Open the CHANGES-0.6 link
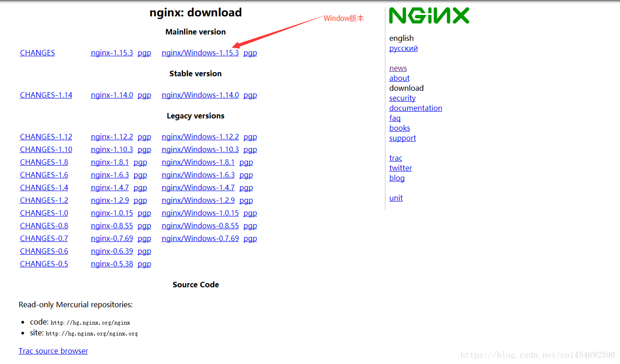This screenshot has height=364, width=620. coord(44,251)
